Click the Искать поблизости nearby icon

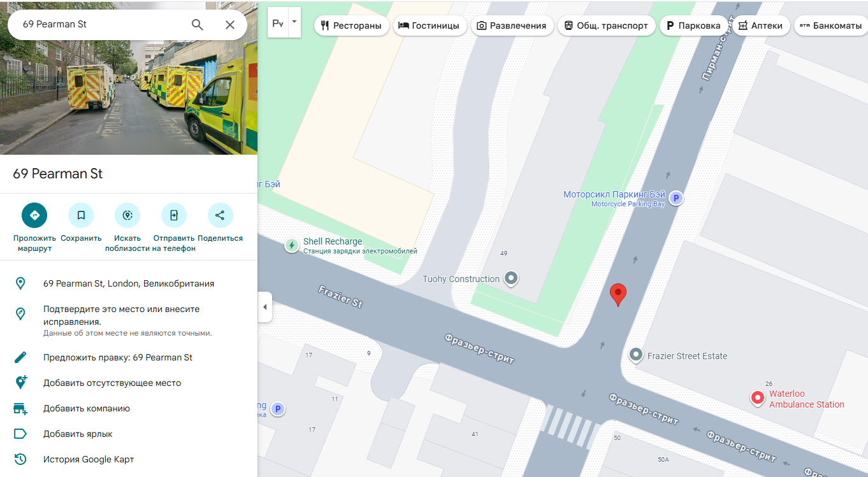tap(127, 215)
